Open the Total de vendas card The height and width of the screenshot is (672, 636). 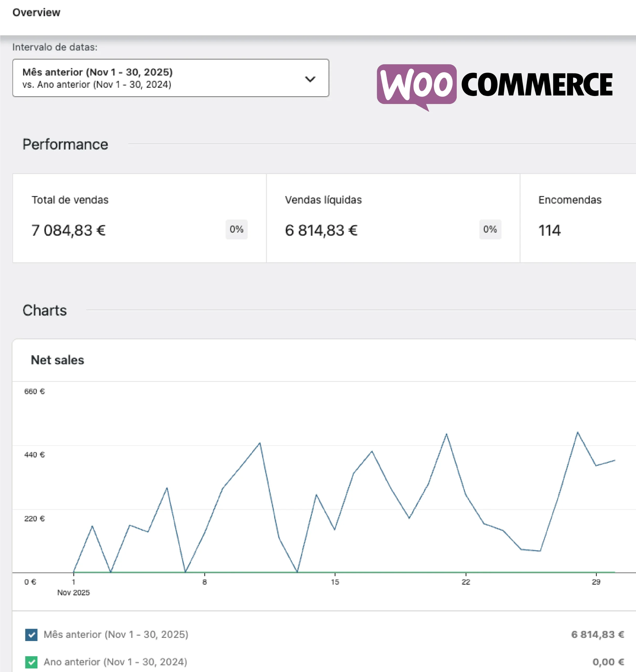(x=139, y=218)
